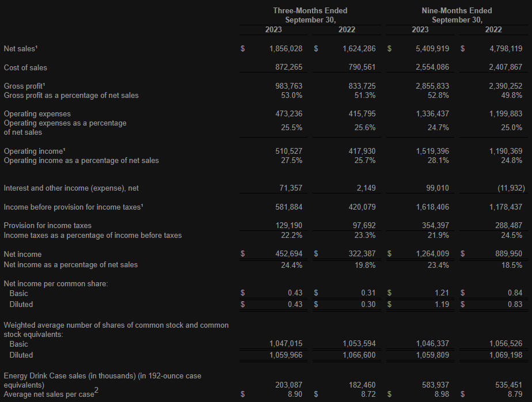Click the Interest and other income (expense), net label
Image resolution: width=532 pixels, height=402 pixels.
pyautogui.click(x=71, y=188)
